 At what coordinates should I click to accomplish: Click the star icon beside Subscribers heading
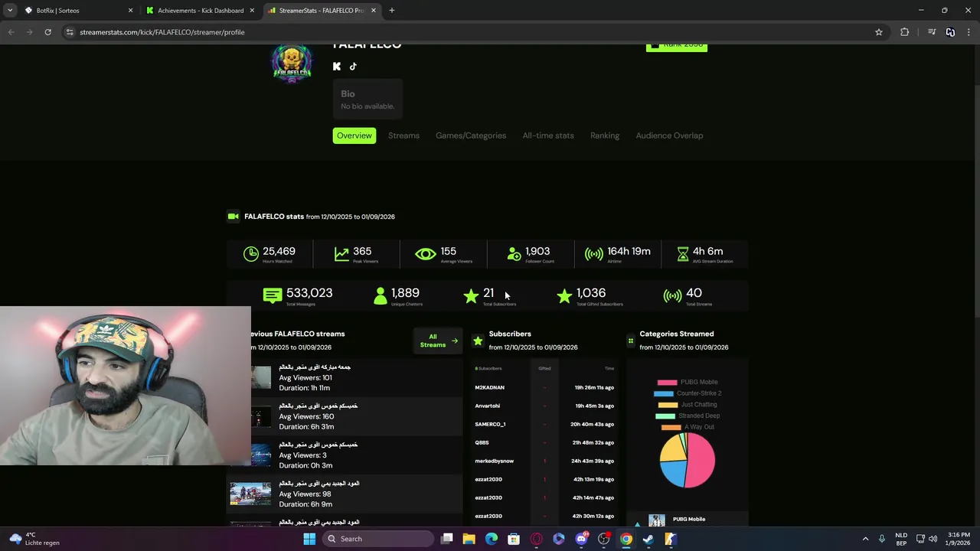(x=478, y=341)
